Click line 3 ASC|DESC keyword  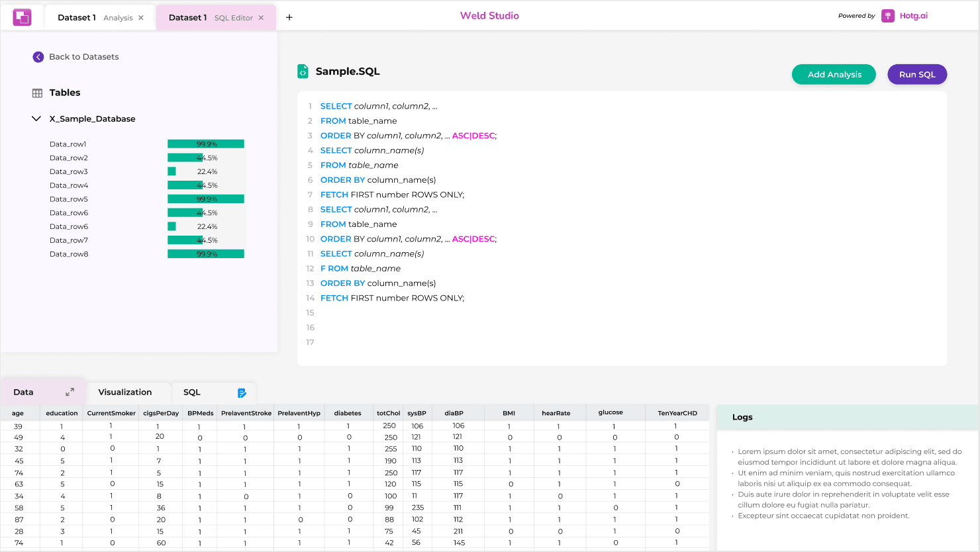click(x=473, y=136)
